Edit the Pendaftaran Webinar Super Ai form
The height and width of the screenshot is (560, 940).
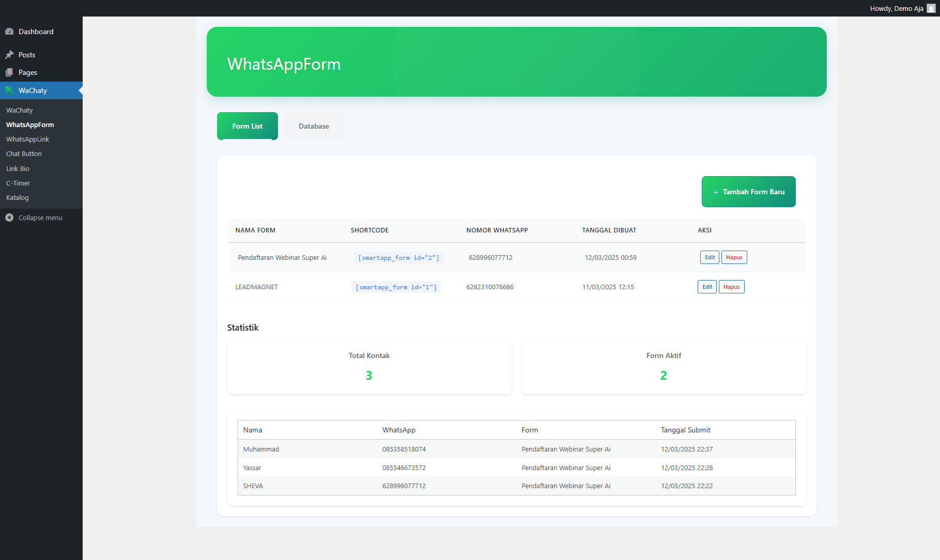709,257
